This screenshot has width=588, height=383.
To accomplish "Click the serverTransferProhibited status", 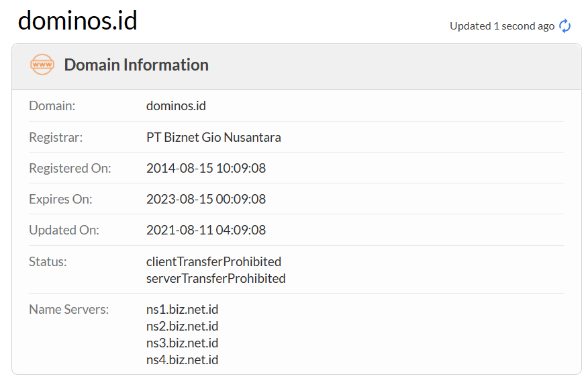I will (215, 278).
